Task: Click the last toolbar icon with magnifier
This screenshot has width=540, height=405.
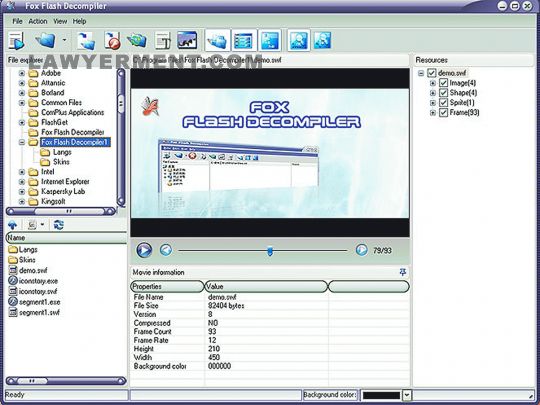Action: (323, 40)
